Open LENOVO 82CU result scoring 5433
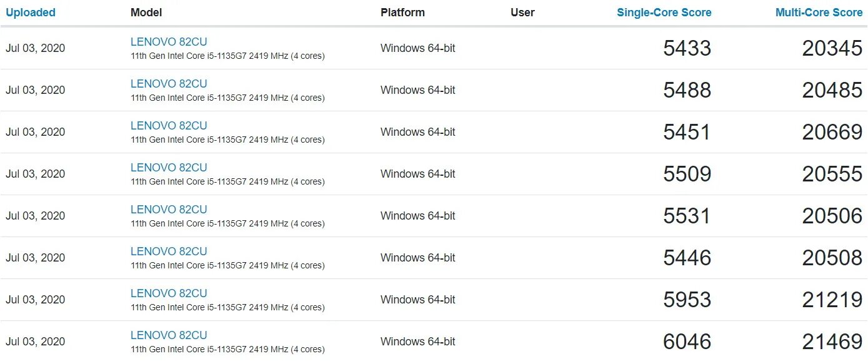This screenshot has width=868, height=361. (169, 42)
